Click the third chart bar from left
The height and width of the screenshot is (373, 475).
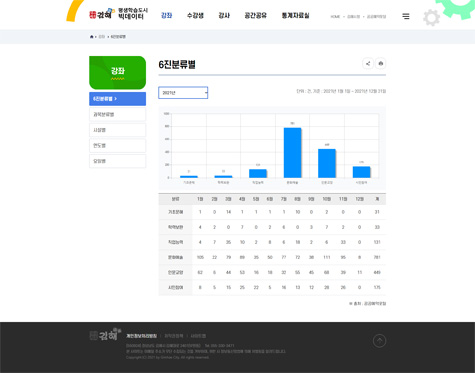click(258, 173)
